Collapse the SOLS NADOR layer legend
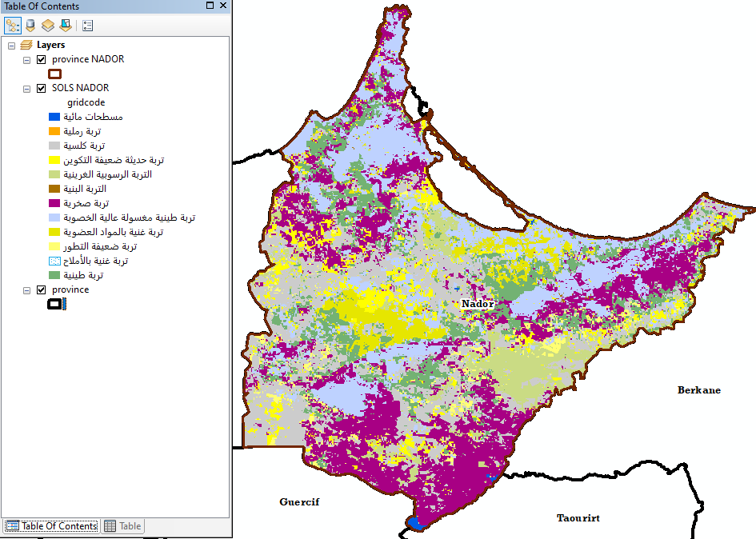 27,88
